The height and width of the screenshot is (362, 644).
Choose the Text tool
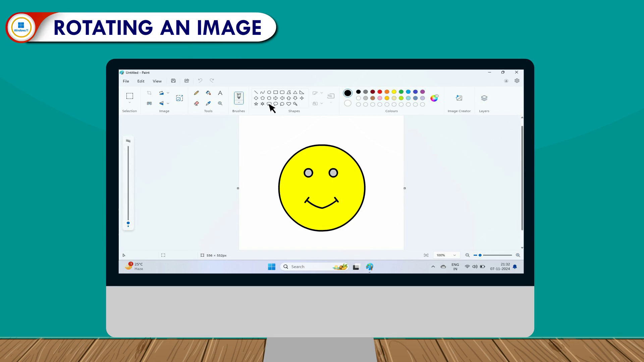pyautogui.click(x=220, y=93)
